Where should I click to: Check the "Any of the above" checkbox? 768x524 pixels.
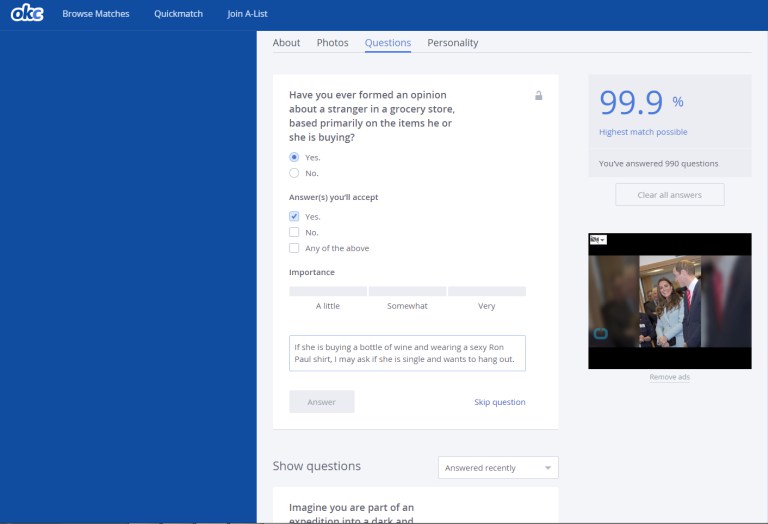tap(294, 248)
